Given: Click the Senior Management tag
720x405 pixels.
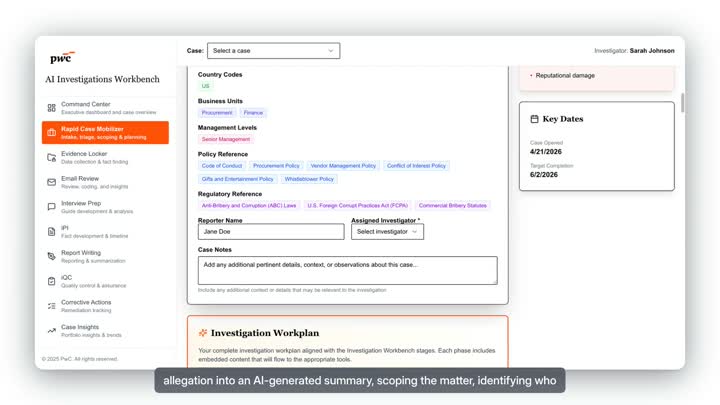Looking at the screenshot, I should pyautogui.click(x=225, y=139).
